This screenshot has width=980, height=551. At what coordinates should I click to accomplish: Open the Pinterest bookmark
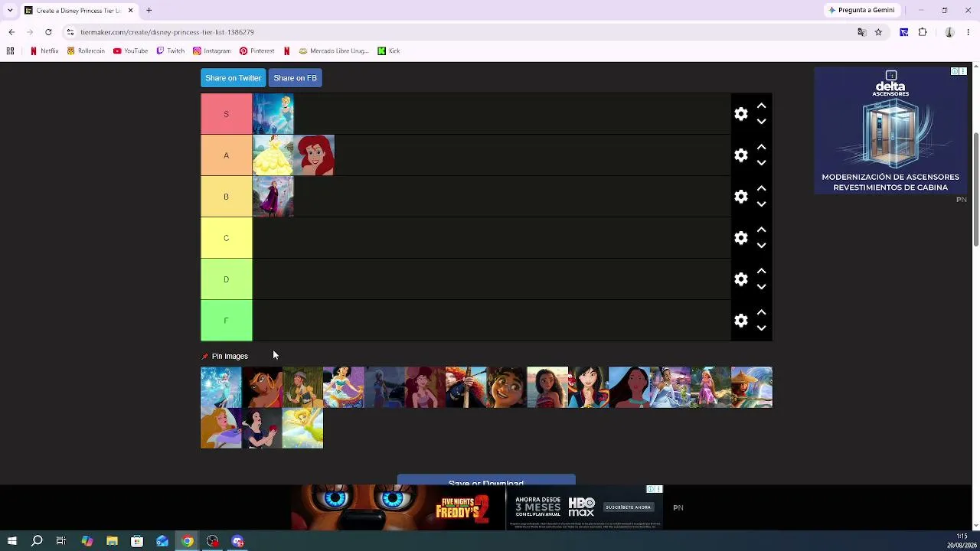pyautogui.click(x=256, y=51)
